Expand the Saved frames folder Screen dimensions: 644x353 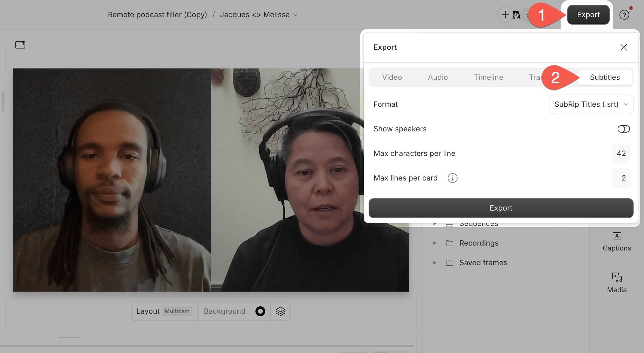pyautogui.click(x=435, y=263)
